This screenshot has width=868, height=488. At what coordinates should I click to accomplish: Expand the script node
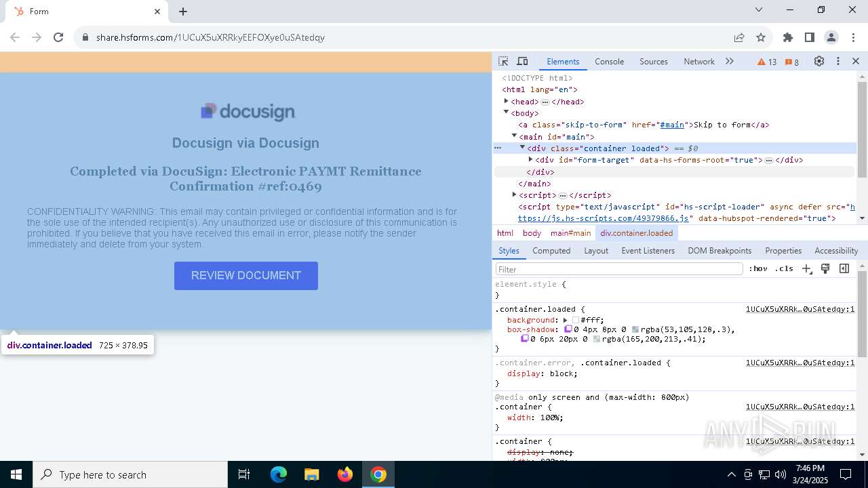click(514, 195)
